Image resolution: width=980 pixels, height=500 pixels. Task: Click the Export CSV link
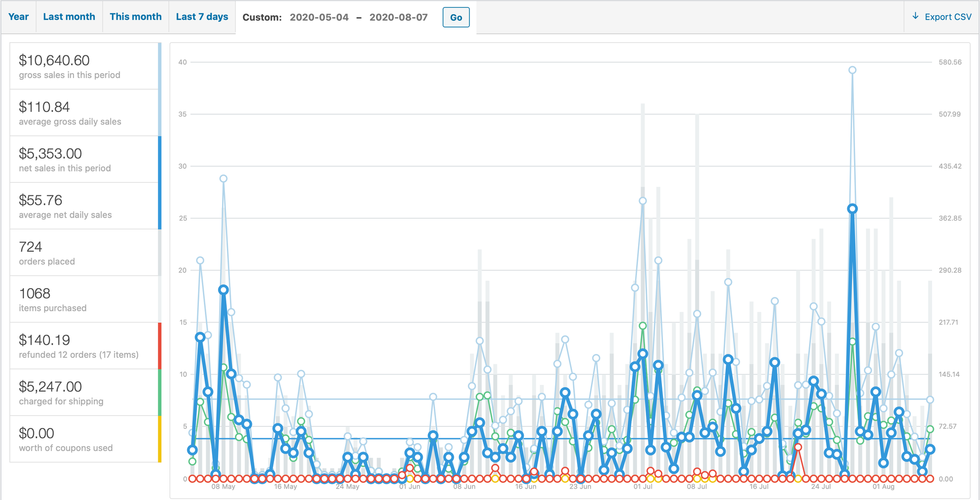[x=948, y=17]
